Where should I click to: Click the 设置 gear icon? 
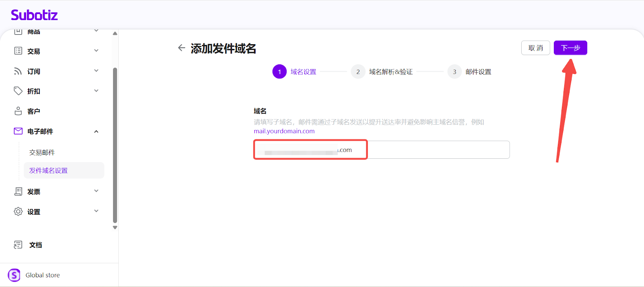[x=18, y=212]
